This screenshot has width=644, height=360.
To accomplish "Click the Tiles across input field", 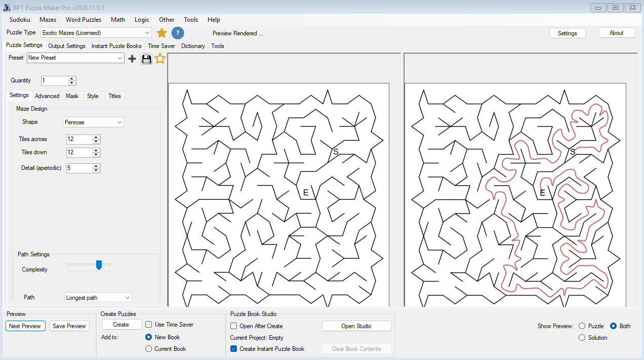I will tap(79, 139).
